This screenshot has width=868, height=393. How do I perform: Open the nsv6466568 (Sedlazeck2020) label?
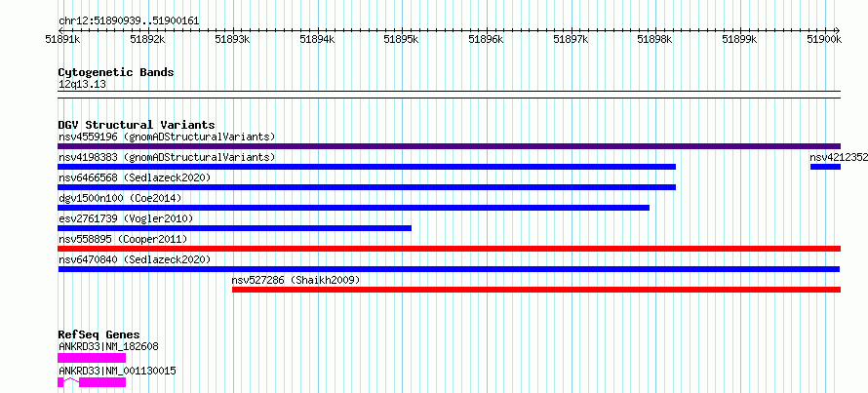(135, 177)
